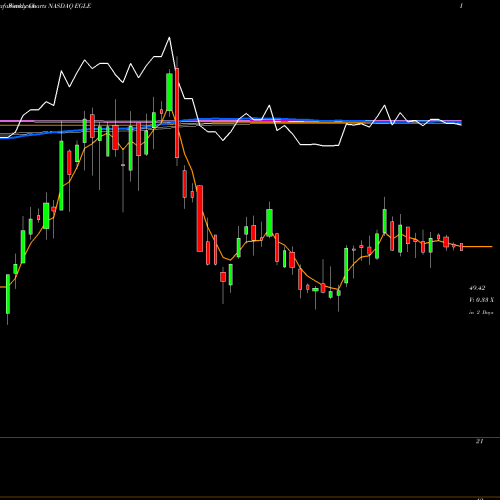Click the lower orange horizontal line near 21
Screen dimensions: 500x500
point(250,437)
